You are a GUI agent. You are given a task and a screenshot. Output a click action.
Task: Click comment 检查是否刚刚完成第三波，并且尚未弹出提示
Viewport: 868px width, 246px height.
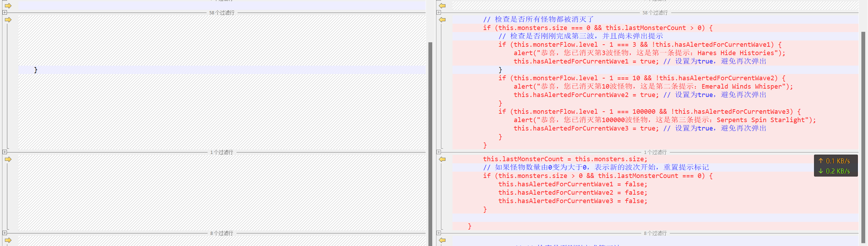click(x=581, y=36)
